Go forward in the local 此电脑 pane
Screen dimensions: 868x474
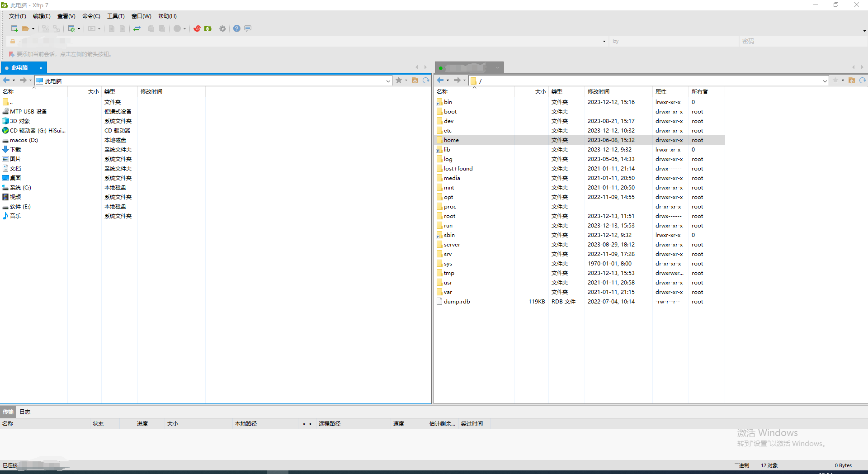23,80
